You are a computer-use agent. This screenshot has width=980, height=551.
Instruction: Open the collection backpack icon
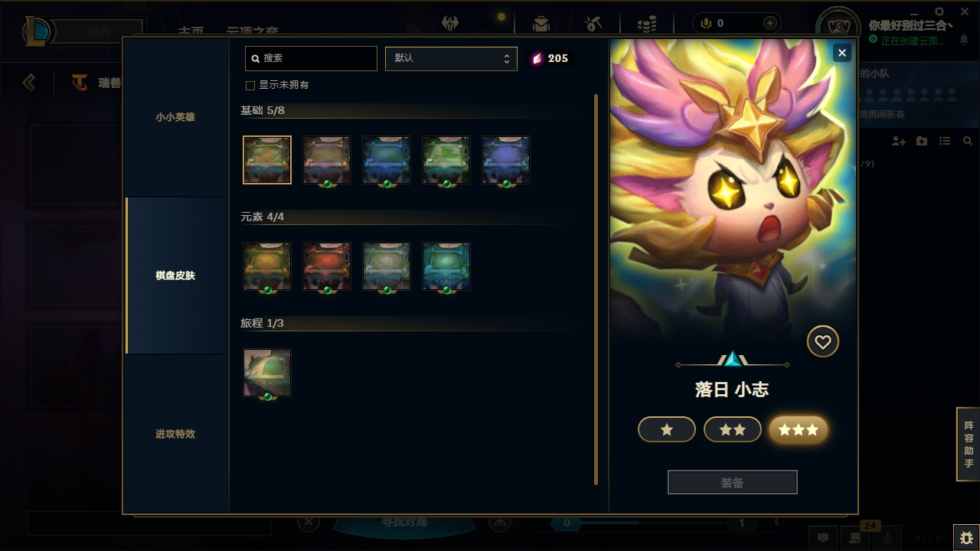(x=541, y=24)
